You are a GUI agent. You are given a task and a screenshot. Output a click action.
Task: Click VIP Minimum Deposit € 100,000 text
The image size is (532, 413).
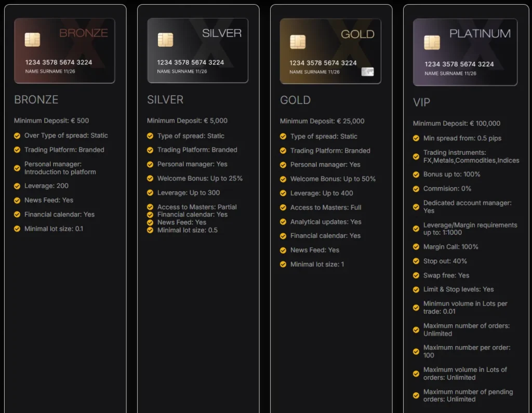click(x=456, y=124)
